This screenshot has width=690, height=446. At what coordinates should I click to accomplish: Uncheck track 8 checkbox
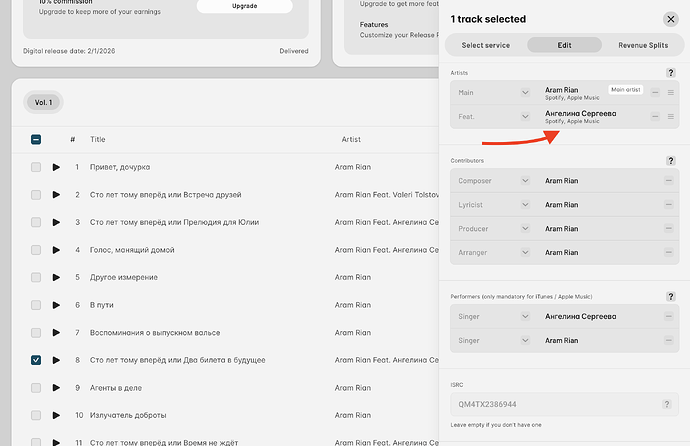[x=36, y=360]
